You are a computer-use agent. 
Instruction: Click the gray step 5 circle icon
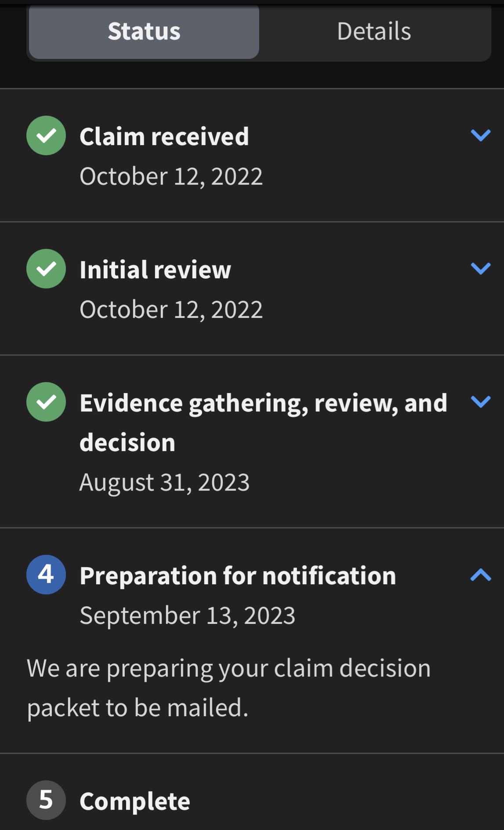click(x=46, y=800)
